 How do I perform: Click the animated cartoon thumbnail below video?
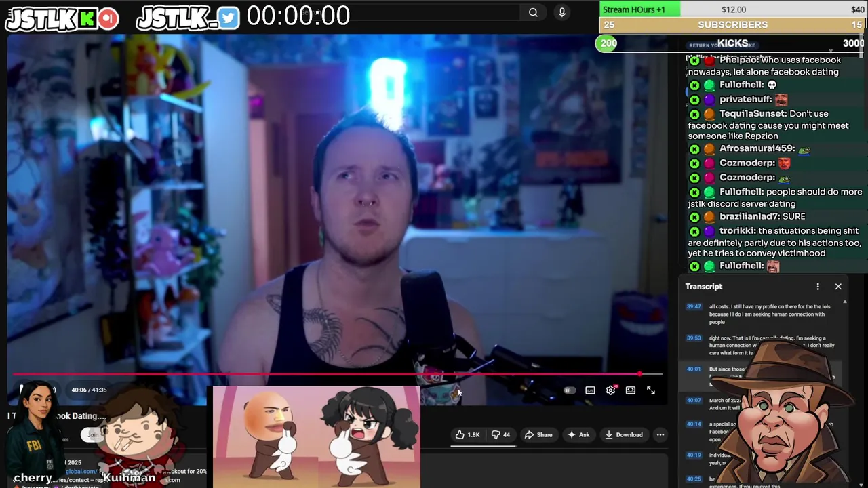[x=317, y=437]
